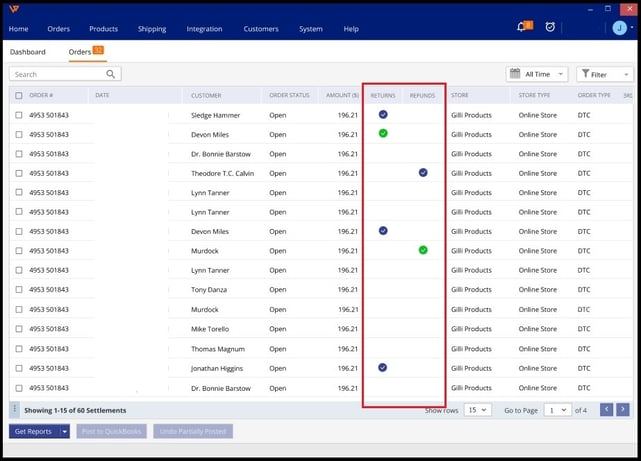This screenshot has height=461, width=641.
Task: Open the user profile avatar J
Action: click(x=618, y=28)
